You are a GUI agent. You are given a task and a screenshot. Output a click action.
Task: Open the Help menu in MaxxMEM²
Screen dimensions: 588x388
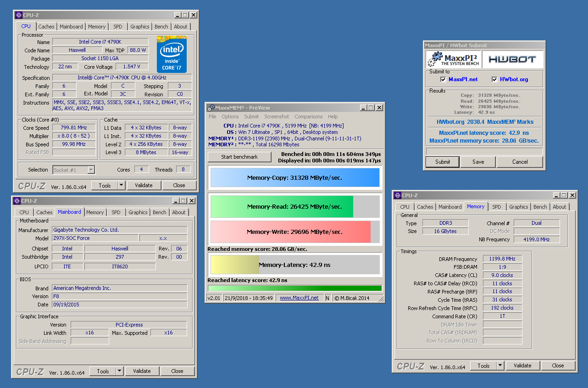333,116
